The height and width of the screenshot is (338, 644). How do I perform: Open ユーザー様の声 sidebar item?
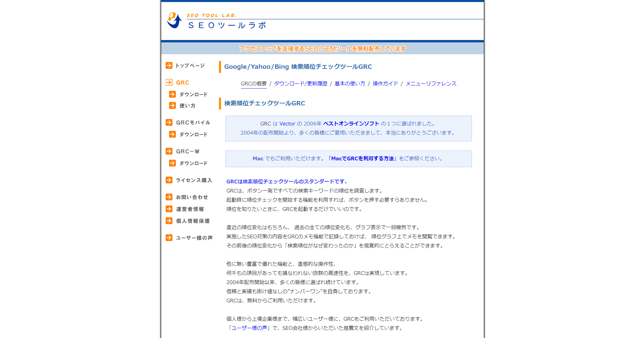click(194, 238)
